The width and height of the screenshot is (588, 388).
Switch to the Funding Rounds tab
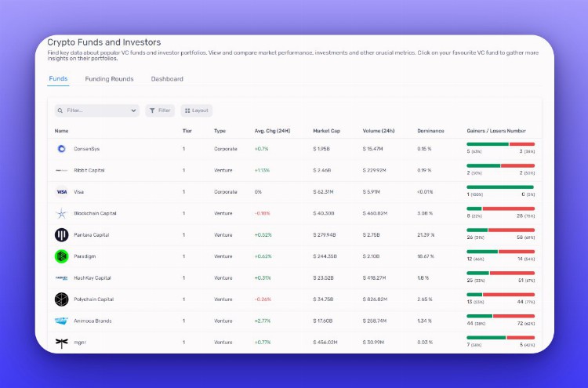point(109,79)
